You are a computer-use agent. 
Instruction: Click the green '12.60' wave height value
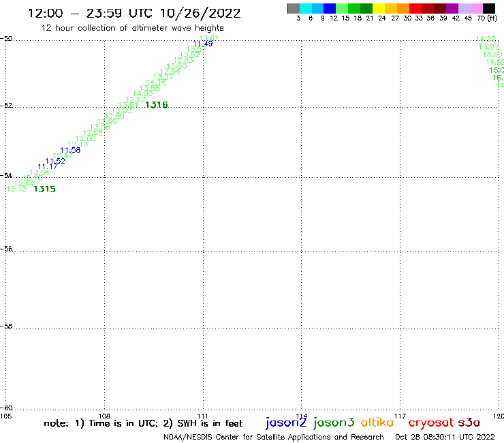pos(86,138)
